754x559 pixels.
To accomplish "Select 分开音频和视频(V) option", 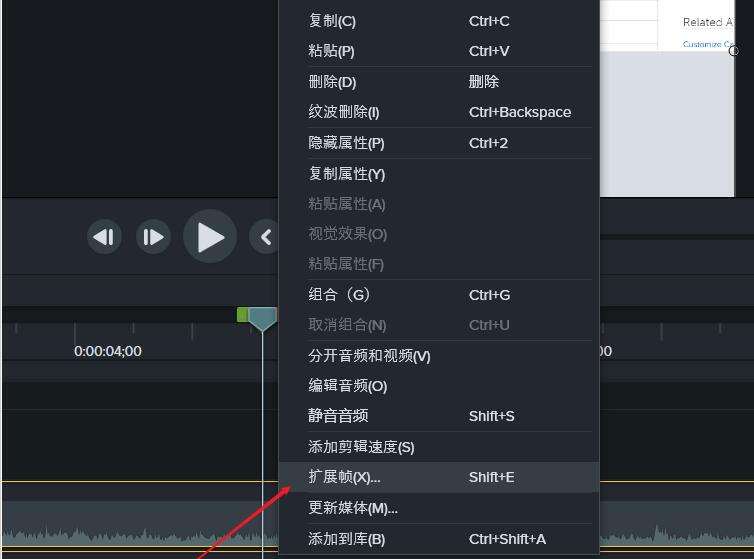I will pos(439,356).
